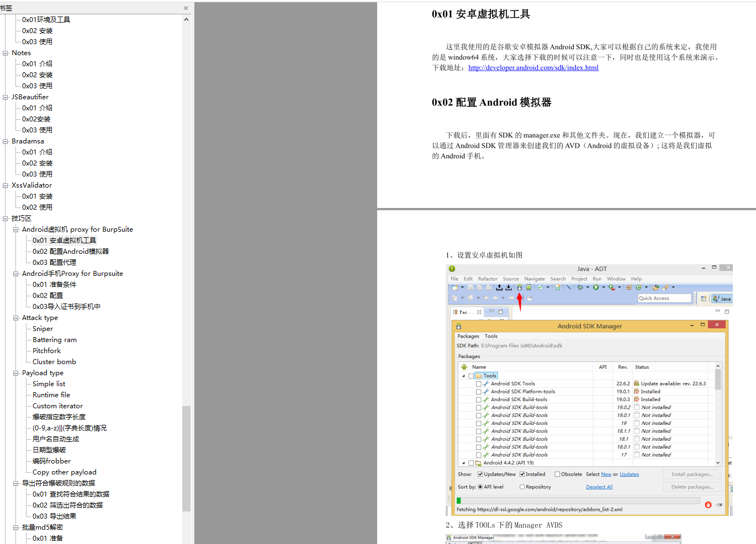The height and width of the screenshot is (544, 756).
Task: Click the Lint check icon in ADT toolbar
Action: point(540,287)
